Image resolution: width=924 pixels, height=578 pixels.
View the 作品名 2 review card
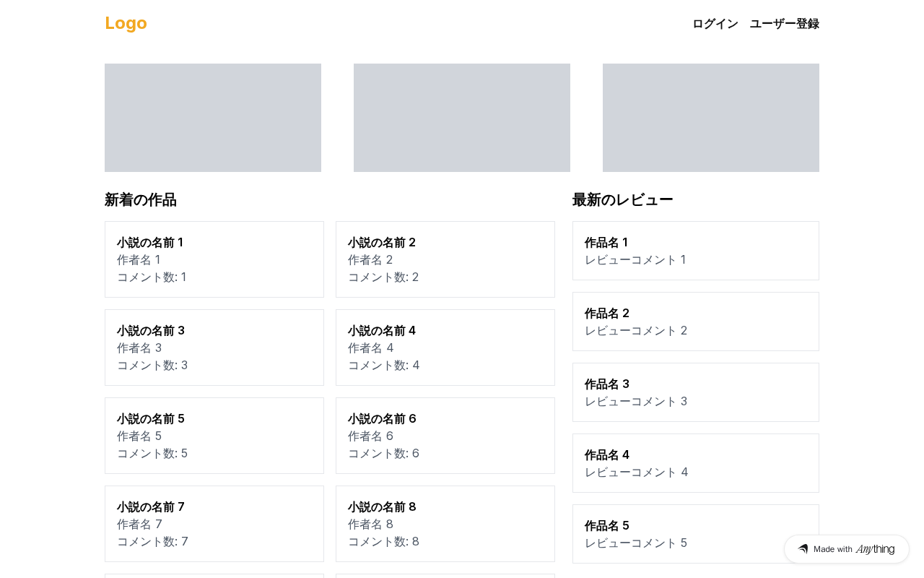tap(696, 322)
